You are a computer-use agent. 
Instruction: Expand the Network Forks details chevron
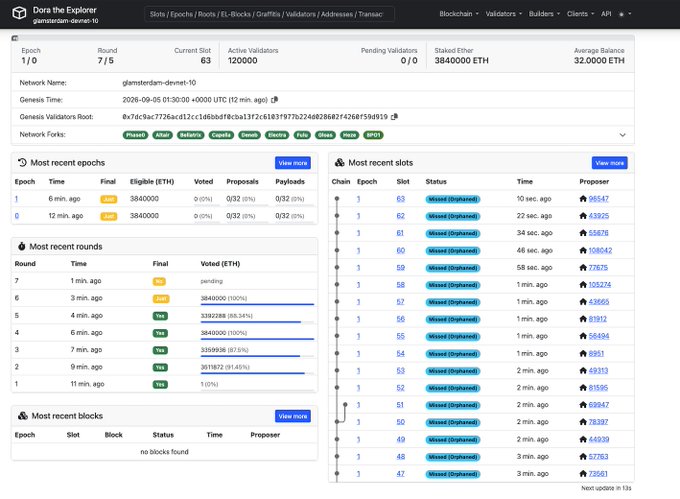coord(622,135)
